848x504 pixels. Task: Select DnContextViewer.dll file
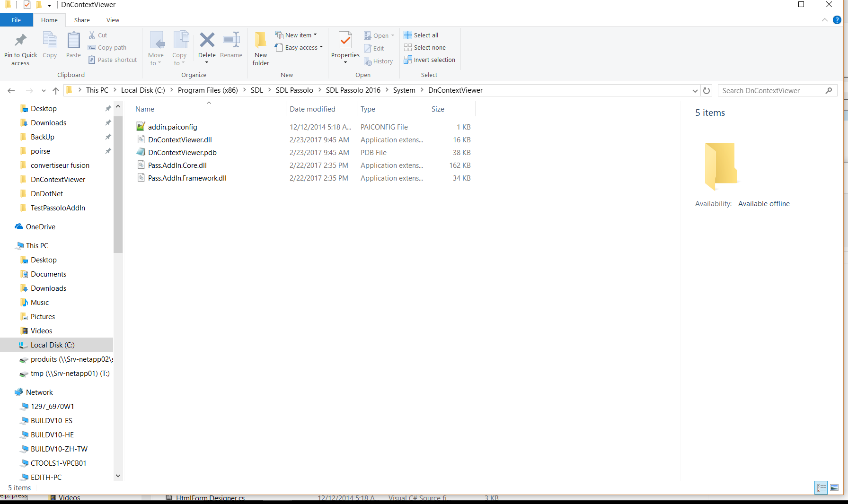point(180,139)
